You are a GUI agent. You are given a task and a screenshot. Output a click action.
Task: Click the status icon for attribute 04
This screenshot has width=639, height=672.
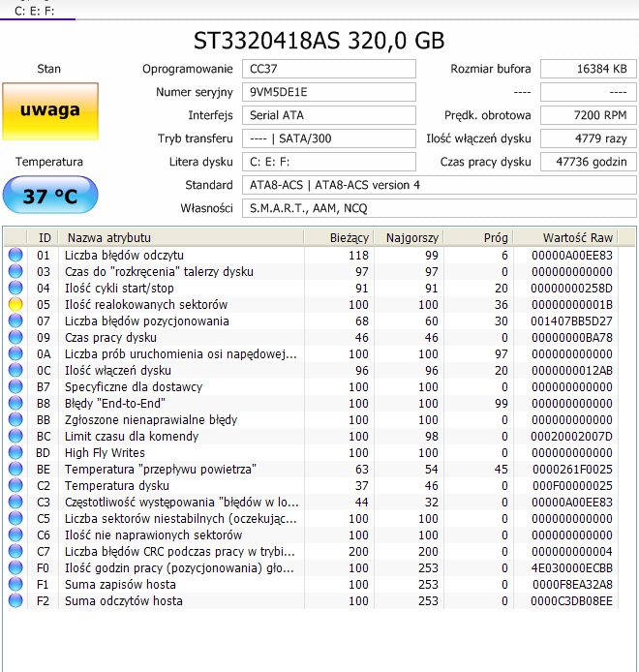point(15,288)
